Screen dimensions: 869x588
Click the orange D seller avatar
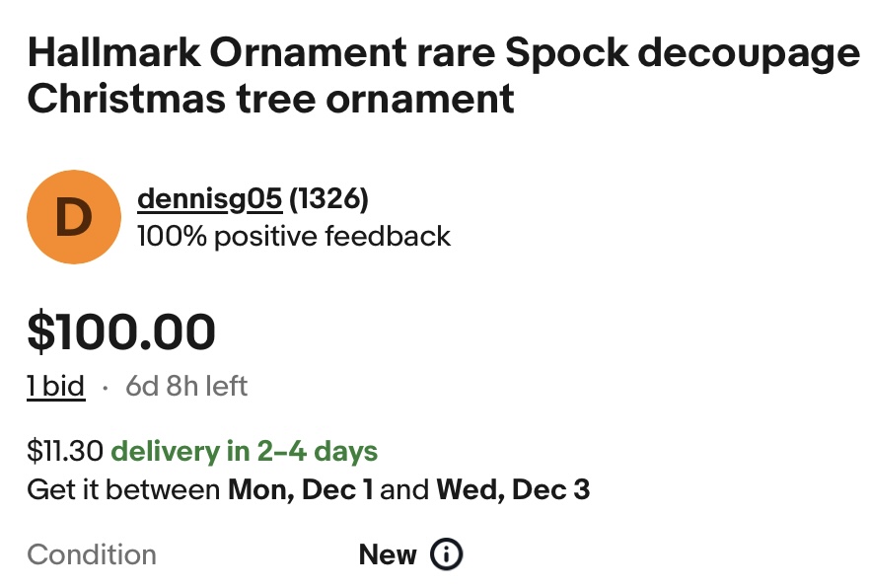[x=74, y=217]
